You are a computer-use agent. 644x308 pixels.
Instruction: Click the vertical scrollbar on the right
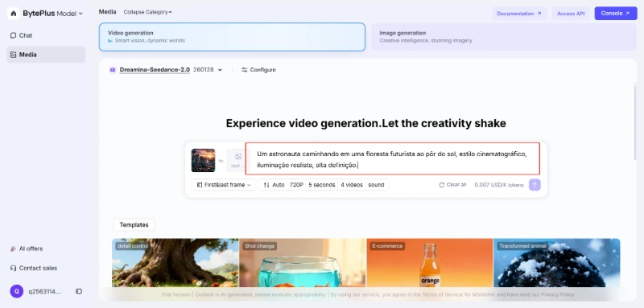tap(635, 121)
